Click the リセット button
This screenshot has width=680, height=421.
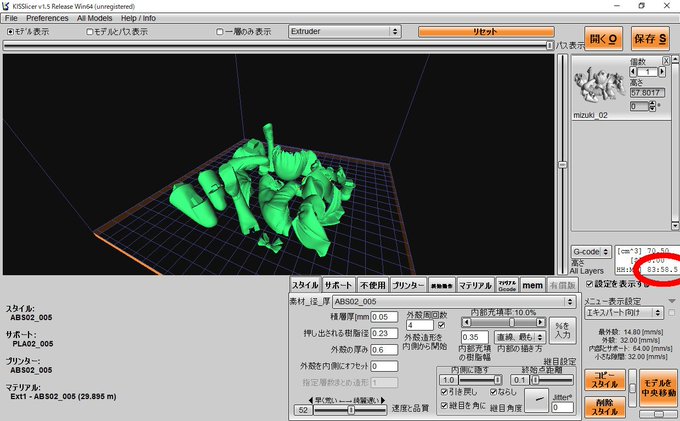(486, 32)
